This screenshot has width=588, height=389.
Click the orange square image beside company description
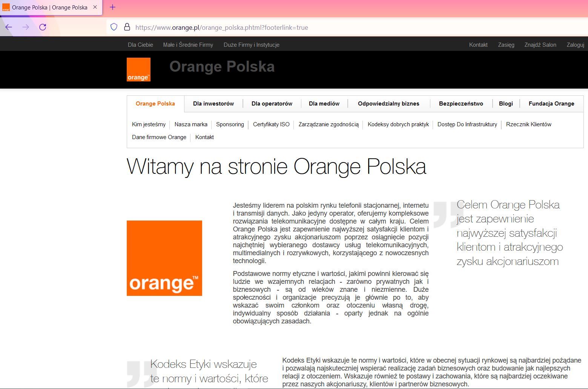coord(164,258)
